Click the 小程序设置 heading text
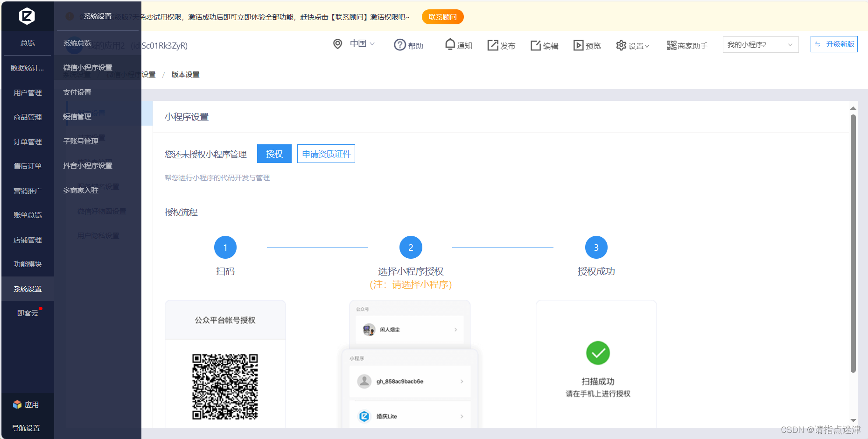Viewport: 868px width, 439px height. pyautogui.click(x=187, y=117)
